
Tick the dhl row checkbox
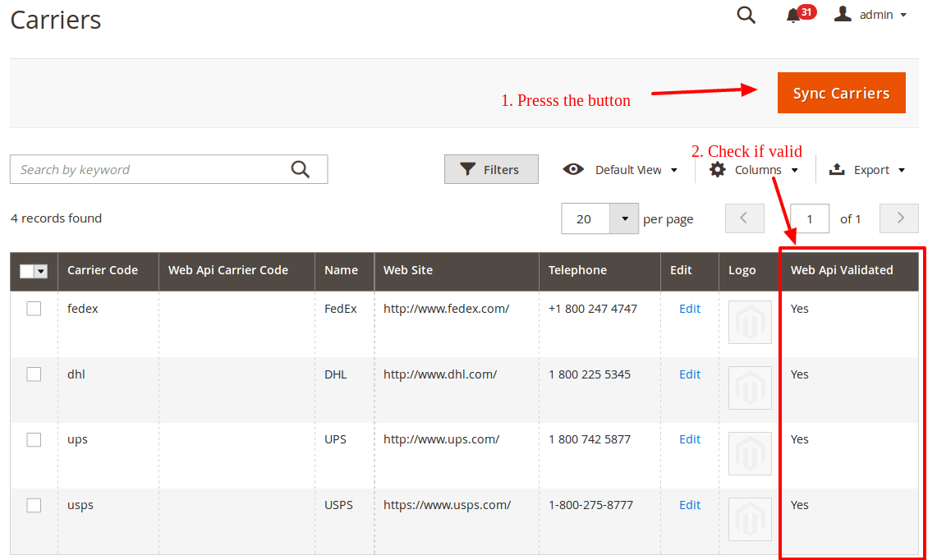(x=34, y=374)
